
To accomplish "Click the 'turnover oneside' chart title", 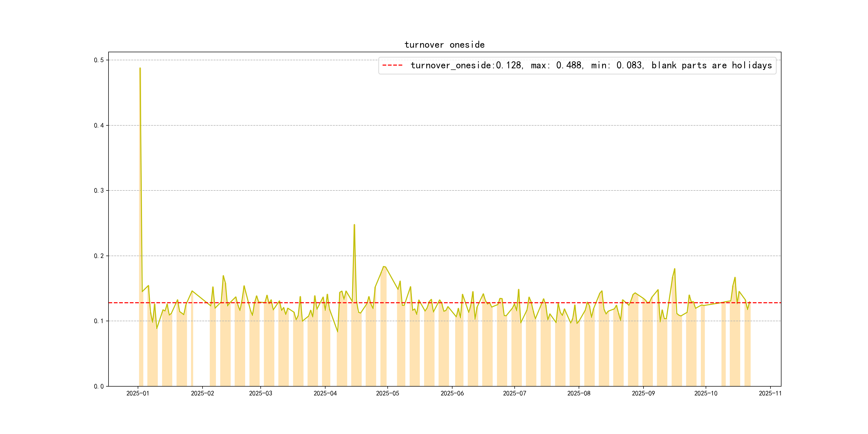I will coord(444,45).
